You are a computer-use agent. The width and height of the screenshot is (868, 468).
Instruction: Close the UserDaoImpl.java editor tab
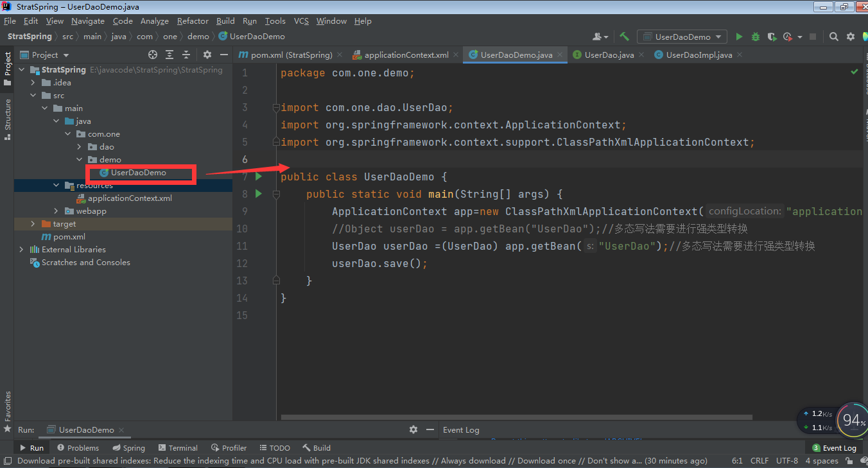[x=740, y=55]
